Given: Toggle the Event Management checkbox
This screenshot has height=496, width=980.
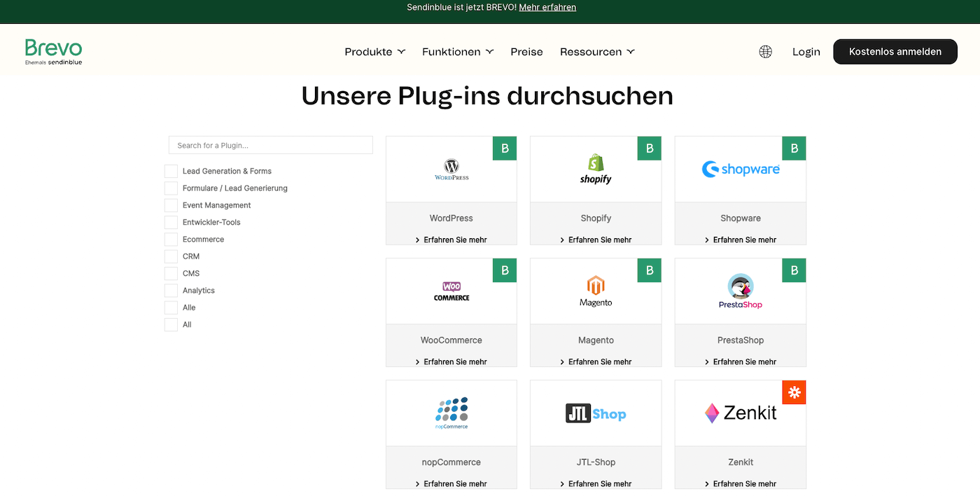Looking at the screenshot, I should pyautogui.click(x=171, y=205).
